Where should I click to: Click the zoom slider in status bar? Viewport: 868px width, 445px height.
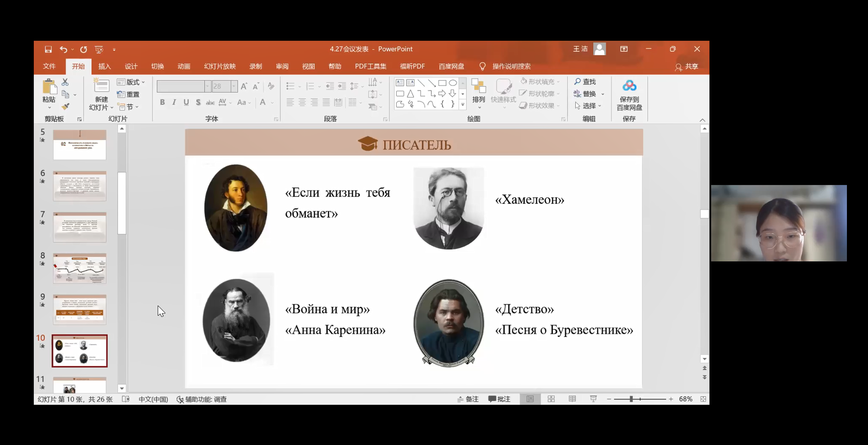click(639, 399)
